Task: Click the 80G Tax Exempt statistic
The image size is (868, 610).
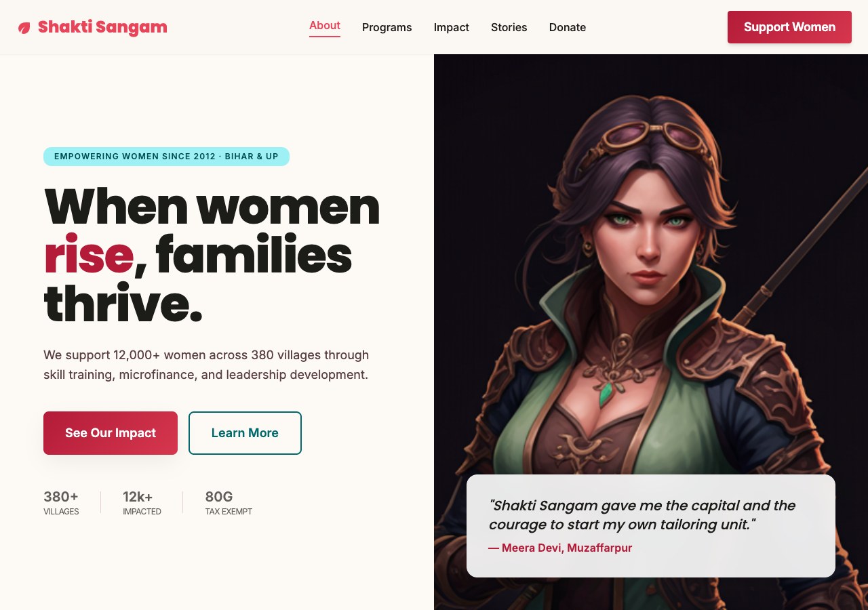Action: tap(229, 502)
